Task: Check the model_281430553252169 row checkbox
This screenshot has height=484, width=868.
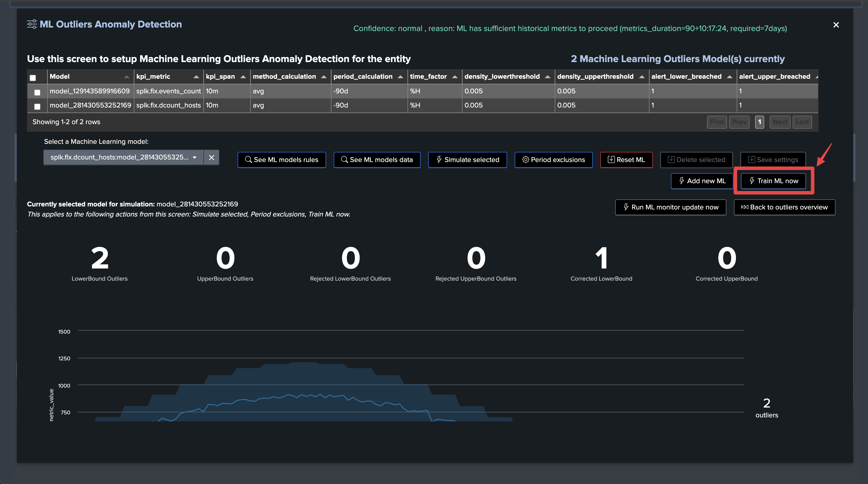Action: coord(37,106)
